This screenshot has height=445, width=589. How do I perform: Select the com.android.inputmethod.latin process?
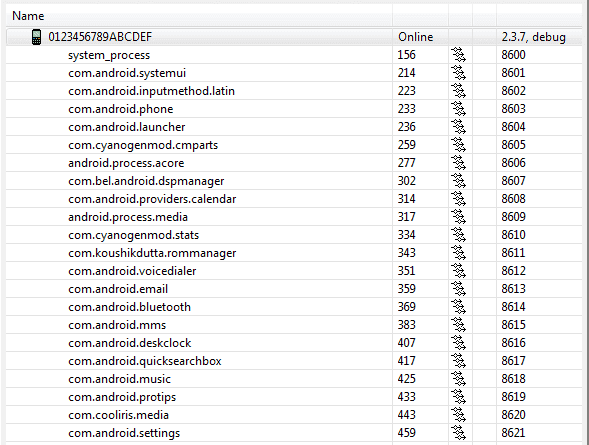click(x=151, y=91)
